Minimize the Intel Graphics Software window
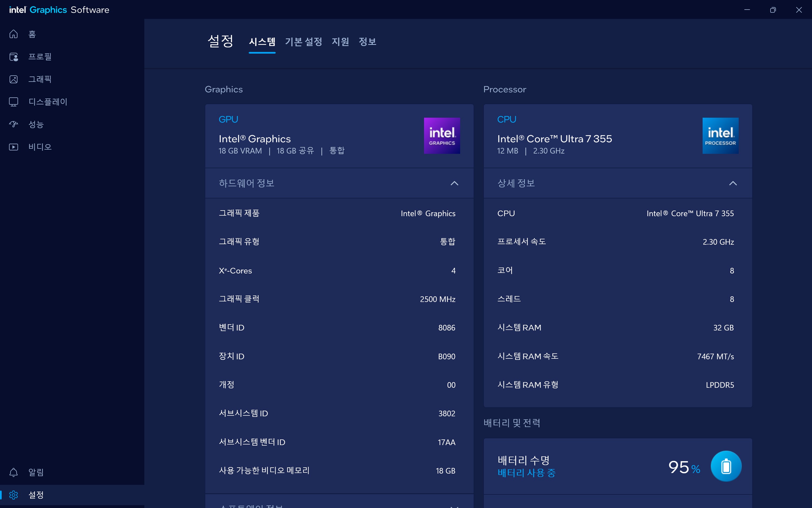This screenshot has height=508, width=812. tap(747, 10)
